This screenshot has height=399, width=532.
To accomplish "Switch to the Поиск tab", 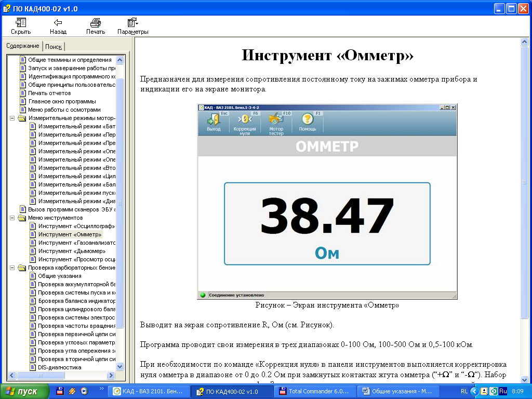I will pos(54,47).
